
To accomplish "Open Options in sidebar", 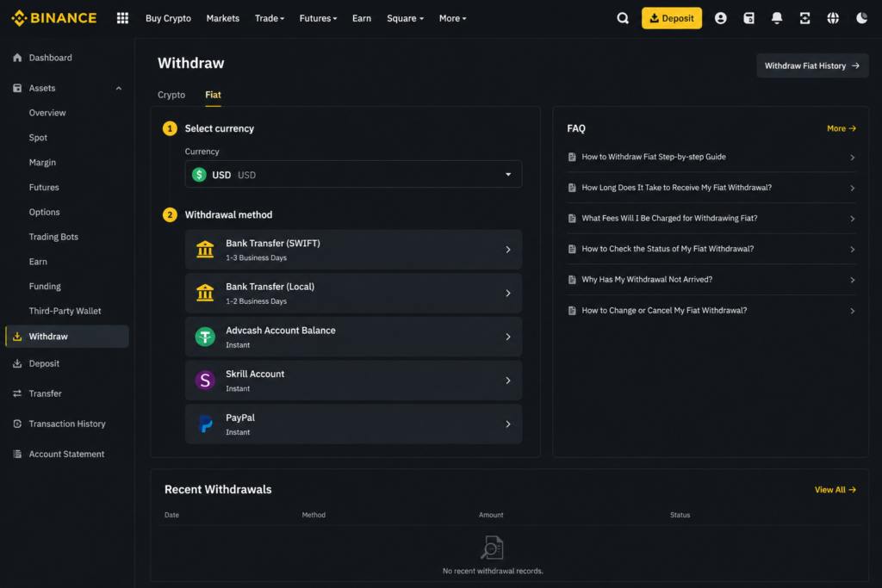I will (44, 212).
